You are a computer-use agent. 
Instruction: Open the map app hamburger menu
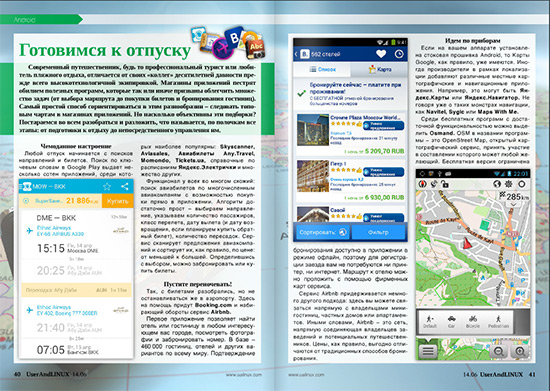click(428, 351)
